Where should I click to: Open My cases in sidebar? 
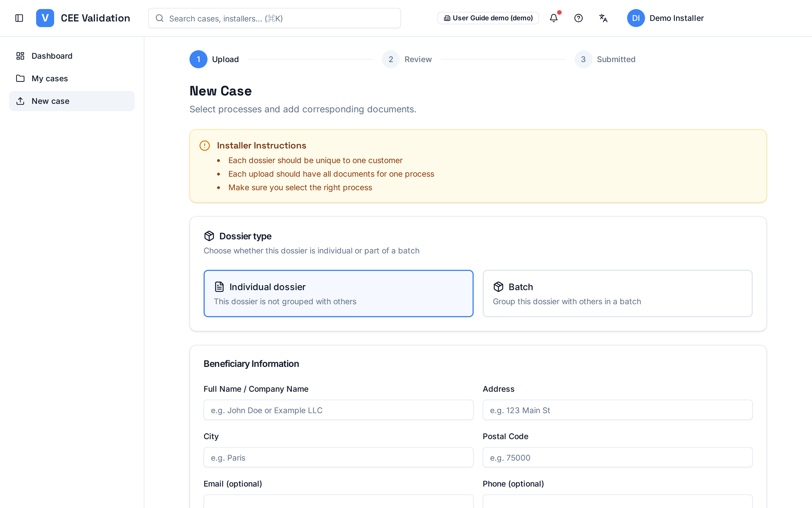(x=72, y=78)
